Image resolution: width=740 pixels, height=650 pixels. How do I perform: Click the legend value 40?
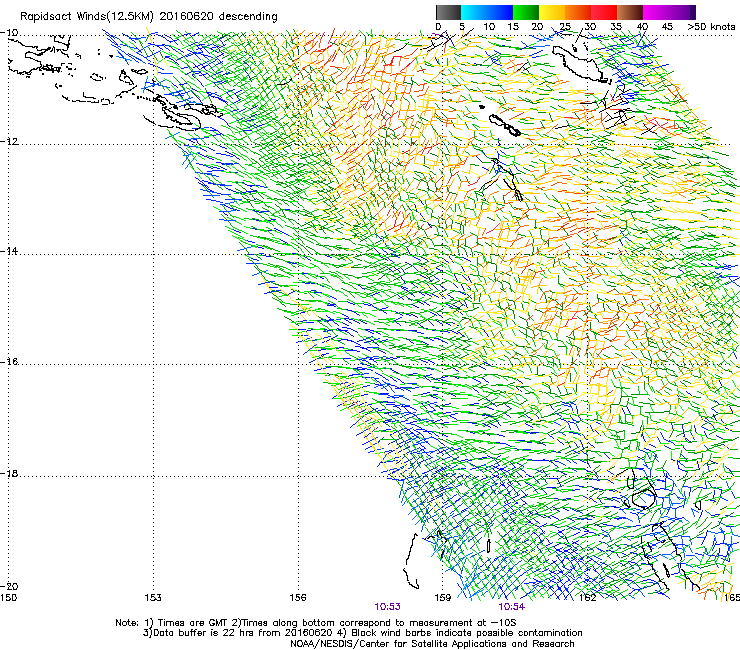click(642, 27)
